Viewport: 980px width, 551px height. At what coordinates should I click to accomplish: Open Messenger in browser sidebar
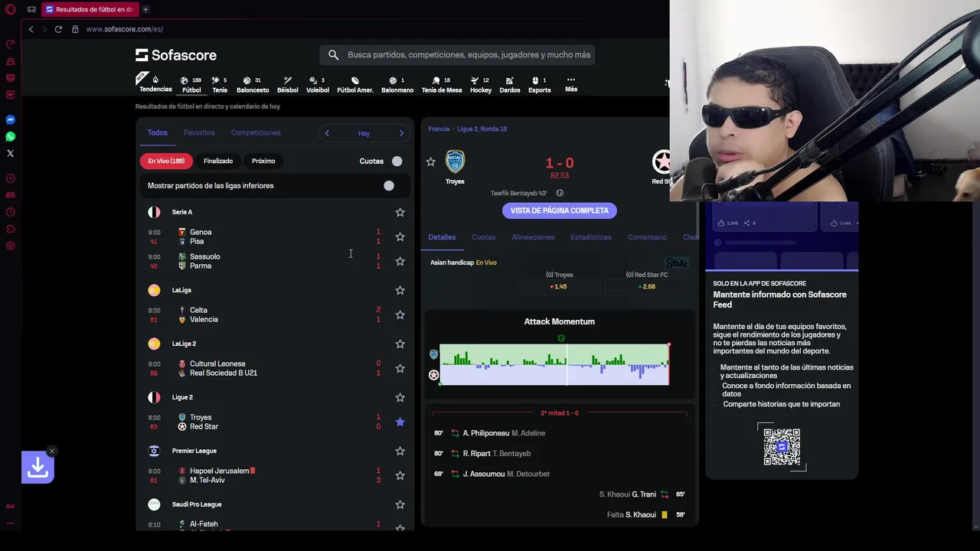[x=10, y=120]
